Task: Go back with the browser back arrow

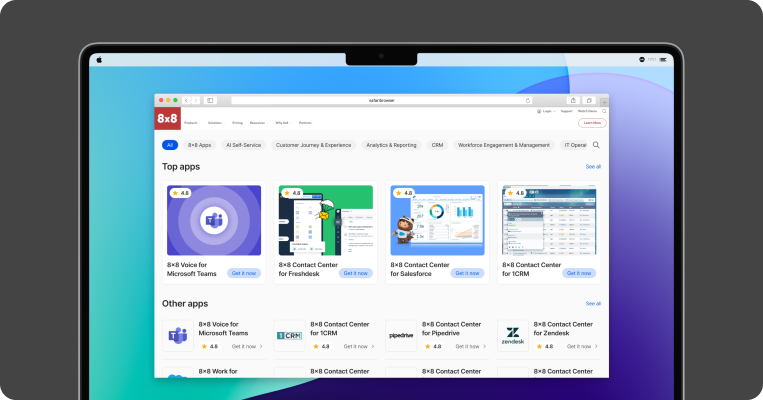Action: (186, 100)
